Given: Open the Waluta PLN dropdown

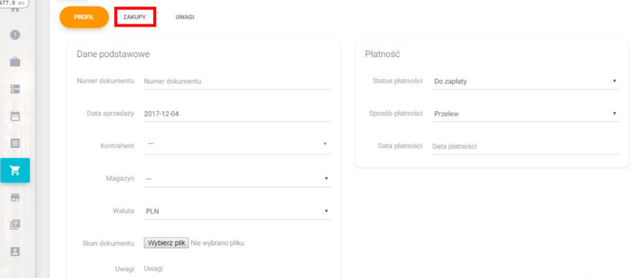Looking at the screenshot, I should coord(237,211).
